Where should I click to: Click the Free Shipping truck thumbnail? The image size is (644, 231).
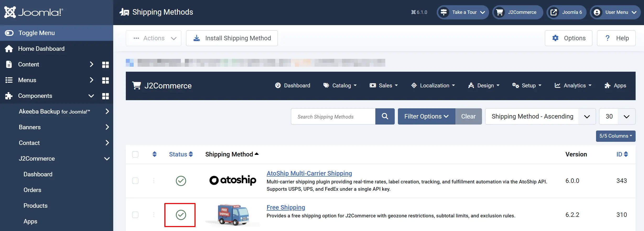pyautogui.click(x=233, y=215)
